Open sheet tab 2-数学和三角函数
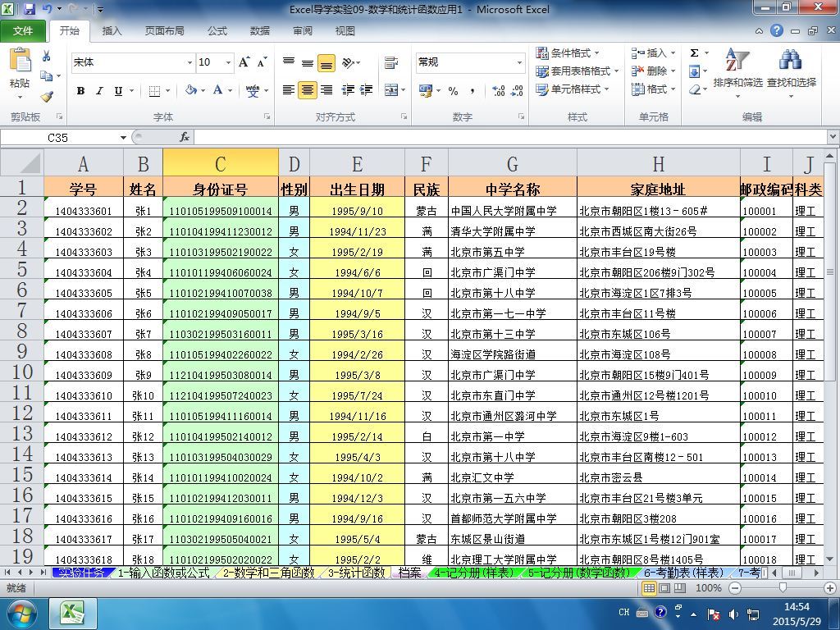The width and height of the screenshot is (840, 630). (268, 573)
